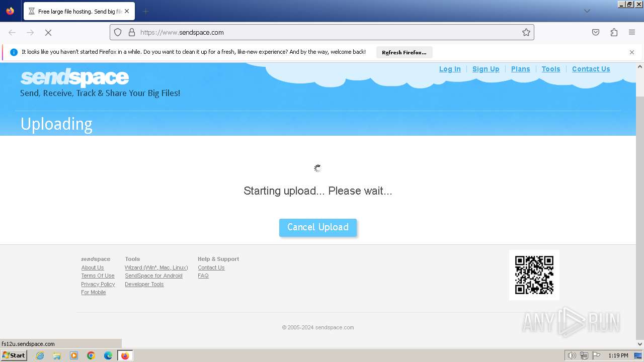Launch Google Chrome from taskbar
The image size is (644, 362).
pyautogui.click(x=91, y=355)
